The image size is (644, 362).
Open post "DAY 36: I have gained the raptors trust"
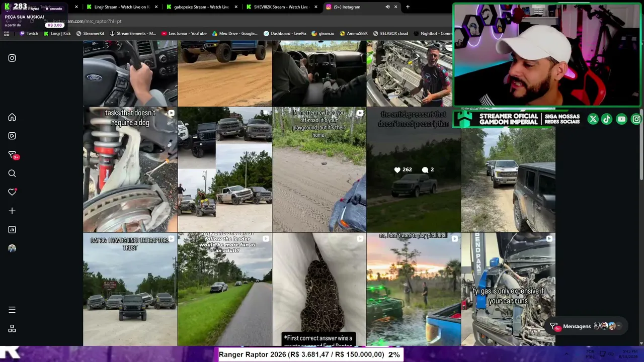point(130,289)
